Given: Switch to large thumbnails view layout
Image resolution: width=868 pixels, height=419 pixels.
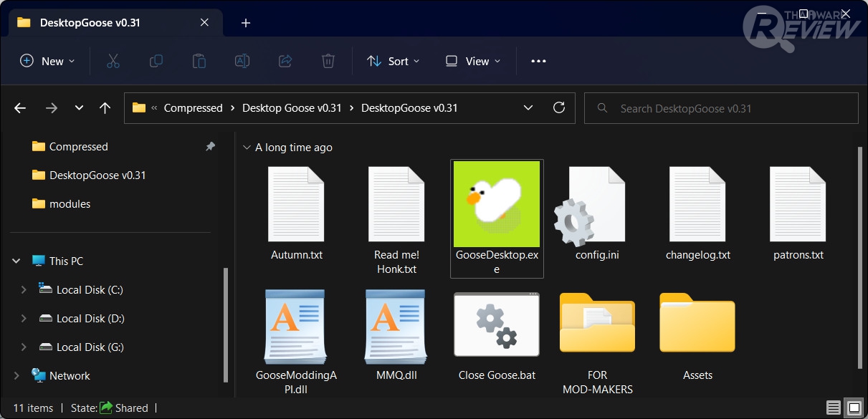Looking at the screenshot, I should [853, 408].
